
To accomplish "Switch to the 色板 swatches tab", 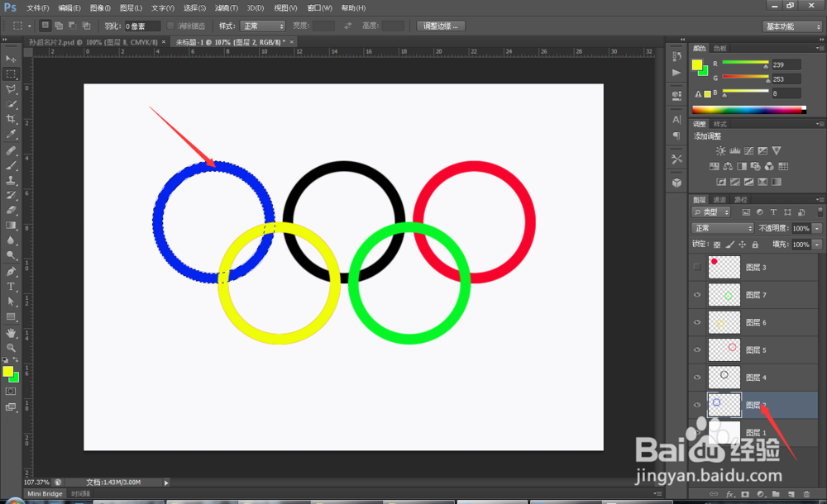I will (x=720, y=48).
